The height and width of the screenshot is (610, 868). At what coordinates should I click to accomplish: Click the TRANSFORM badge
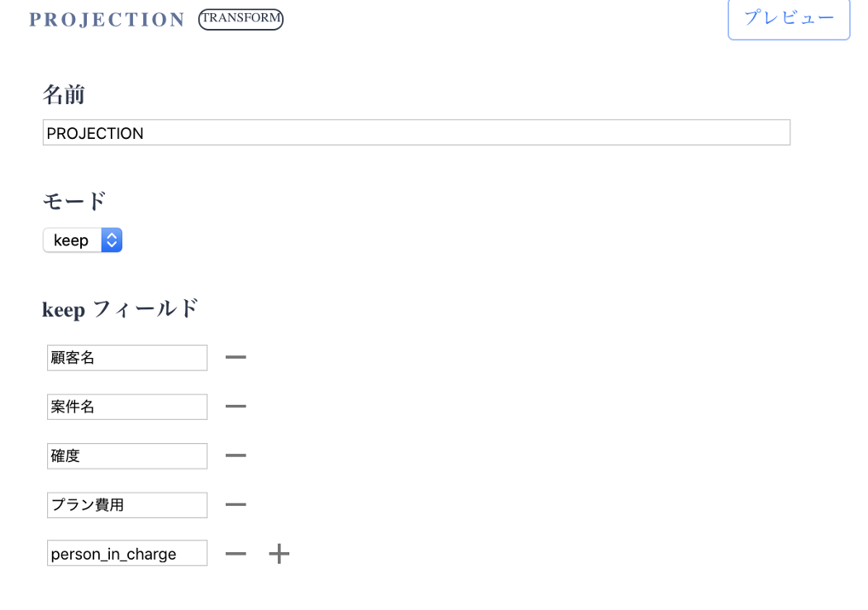(241, 19)
